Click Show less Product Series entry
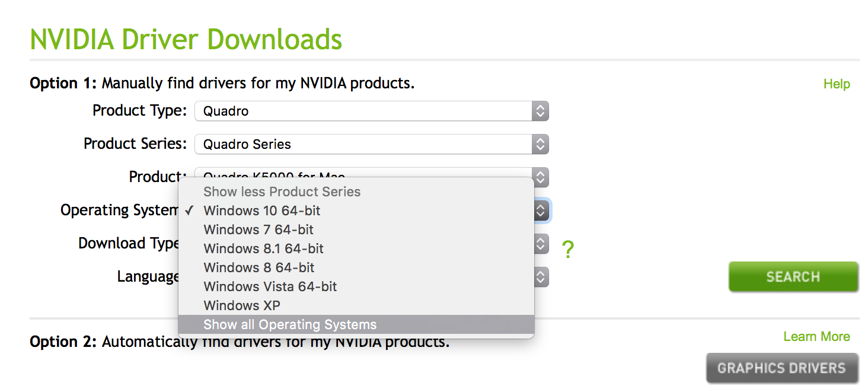868x389 pixels. pos(282,192)
